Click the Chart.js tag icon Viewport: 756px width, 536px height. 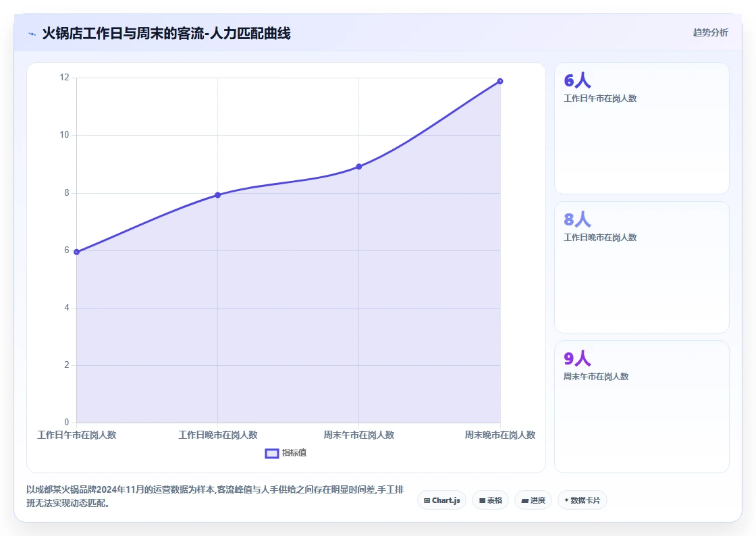click(427, 500)
